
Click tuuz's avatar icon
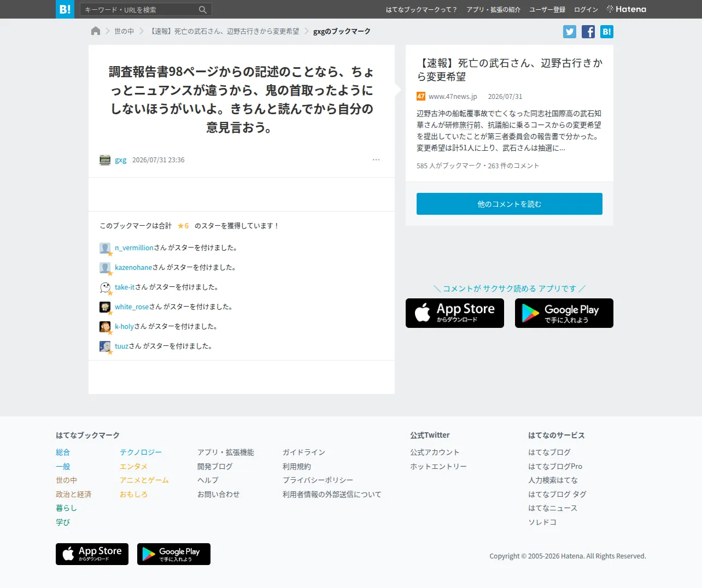(105, 346)
